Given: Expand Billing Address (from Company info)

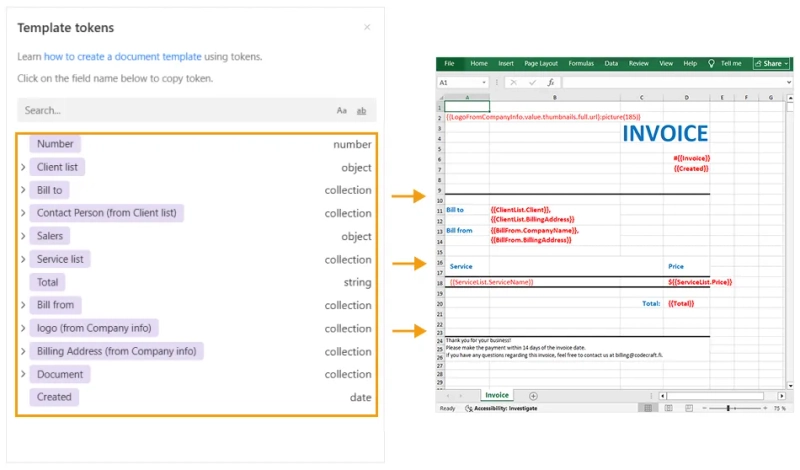Looking at the screenshot, I should click(x=23, y=351).
